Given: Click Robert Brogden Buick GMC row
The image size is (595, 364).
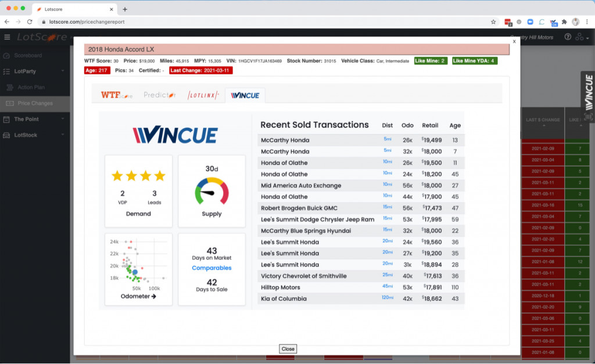Looking at the screenshot, I should [x=361, y=208].
